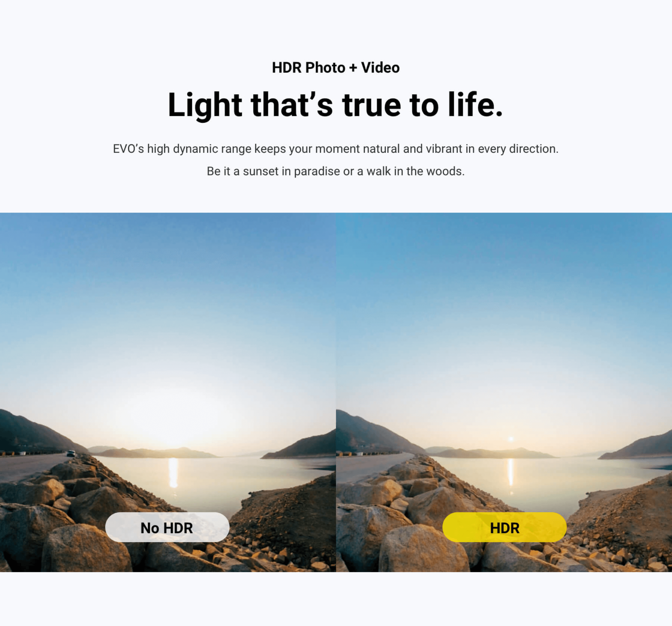Click the sun reflection on water, No HDR side
This screenshot has height=626, width=672.
(173, 473)
